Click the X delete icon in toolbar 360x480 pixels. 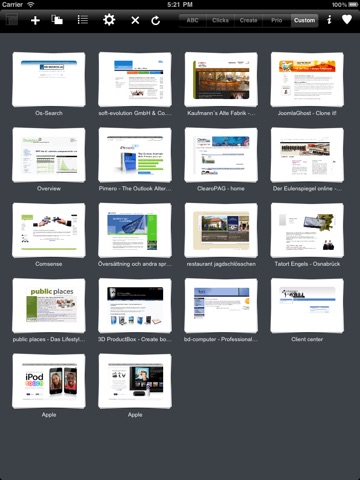point(135,21)
